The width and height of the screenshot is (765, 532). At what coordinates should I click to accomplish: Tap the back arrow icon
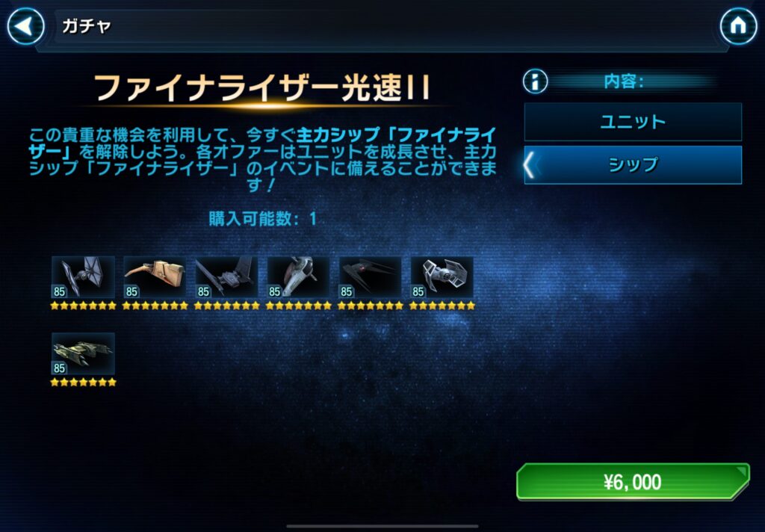[x=25, y=26]
